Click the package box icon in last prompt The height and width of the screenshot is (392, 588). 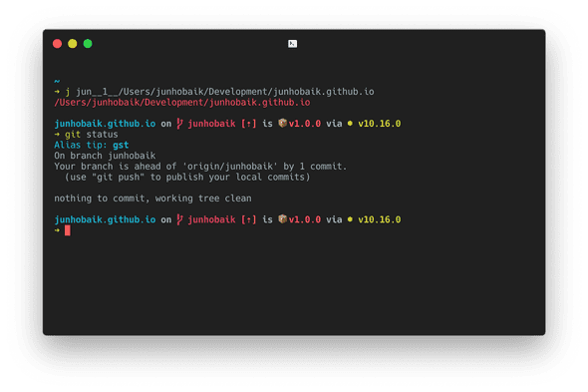[x=283, y=218]
